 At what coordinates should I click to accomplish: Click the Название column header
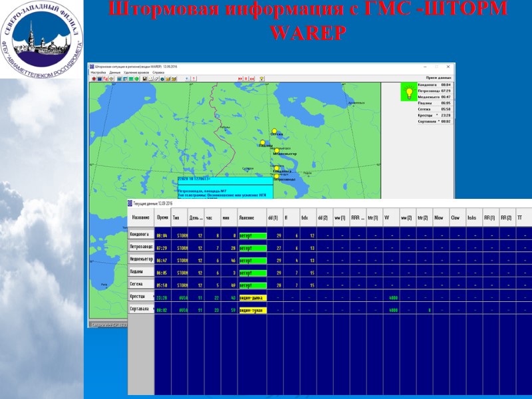(141, 217)
